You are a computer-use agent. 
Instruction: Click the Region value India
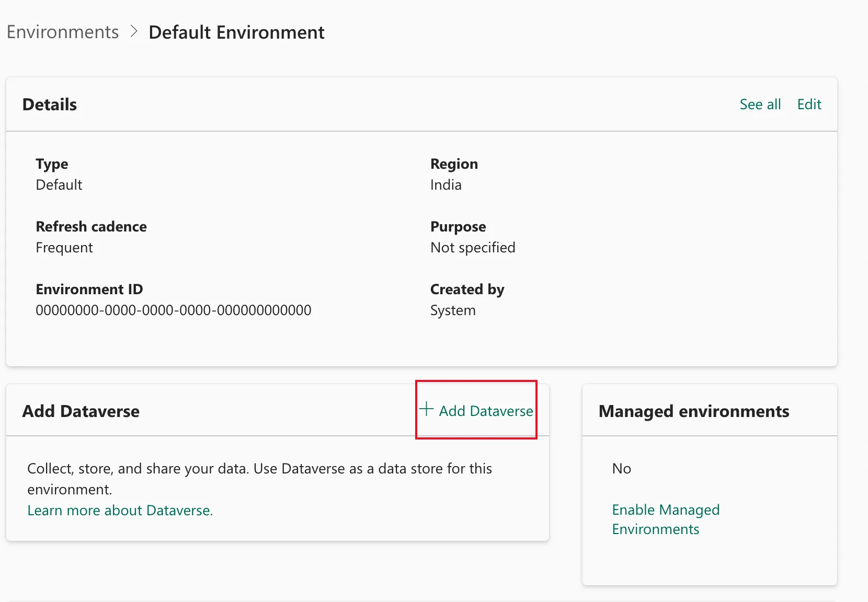446,185
